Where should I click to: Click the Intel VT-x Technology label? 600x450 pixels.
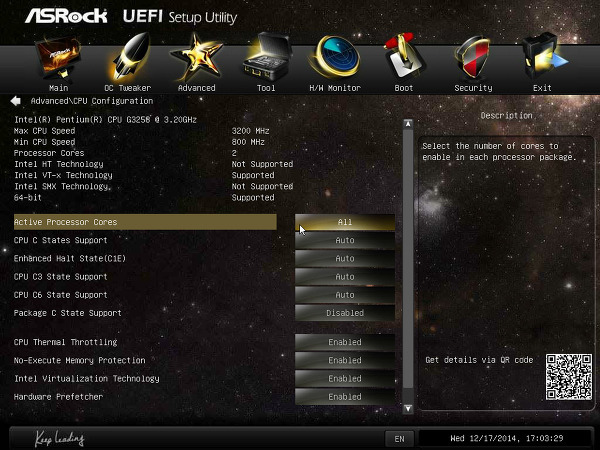63,175
